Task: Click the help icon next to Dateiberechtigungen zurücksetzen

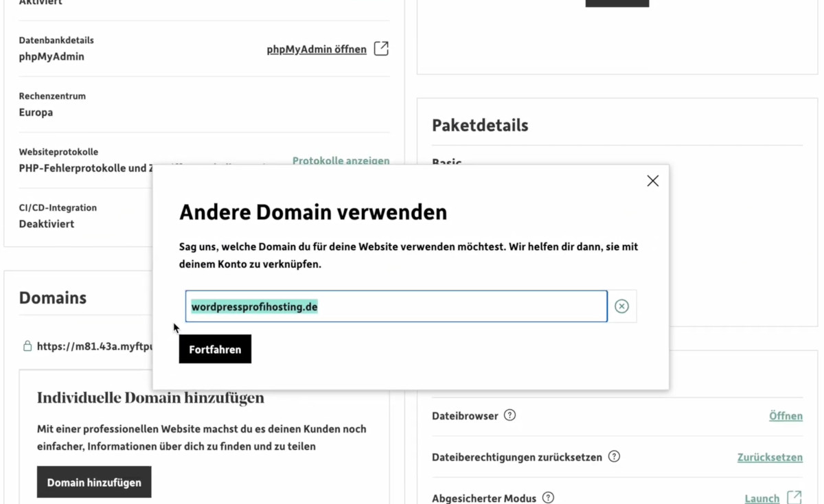Action: [x=614, y=456]
